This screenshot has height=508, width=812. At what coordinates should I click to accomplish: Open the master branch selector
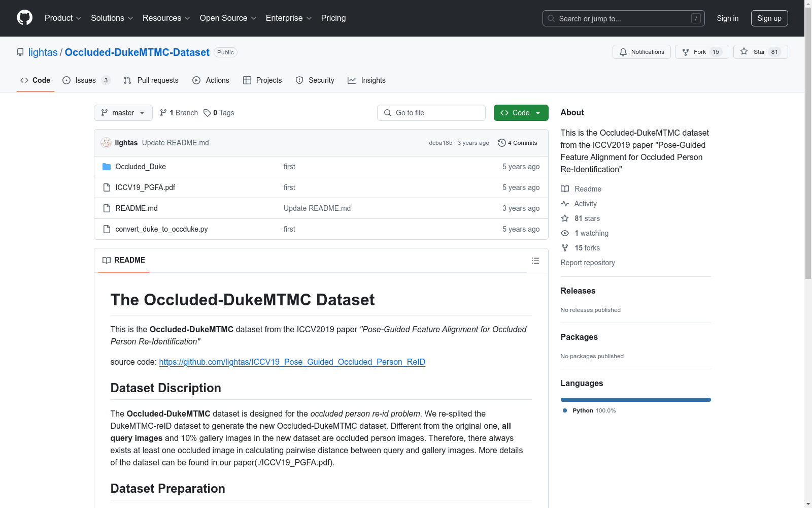(123, 113)
